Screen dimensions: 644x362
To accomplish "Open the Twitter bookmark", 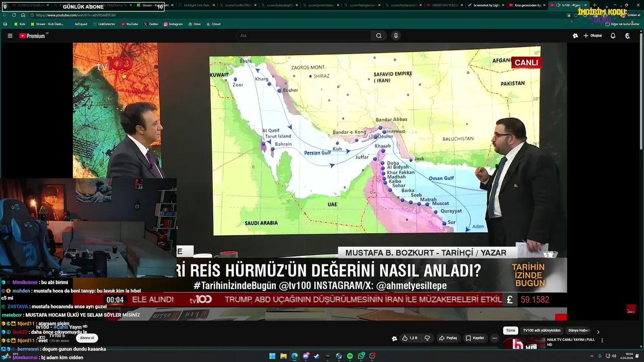I will (x=151, y=24).
